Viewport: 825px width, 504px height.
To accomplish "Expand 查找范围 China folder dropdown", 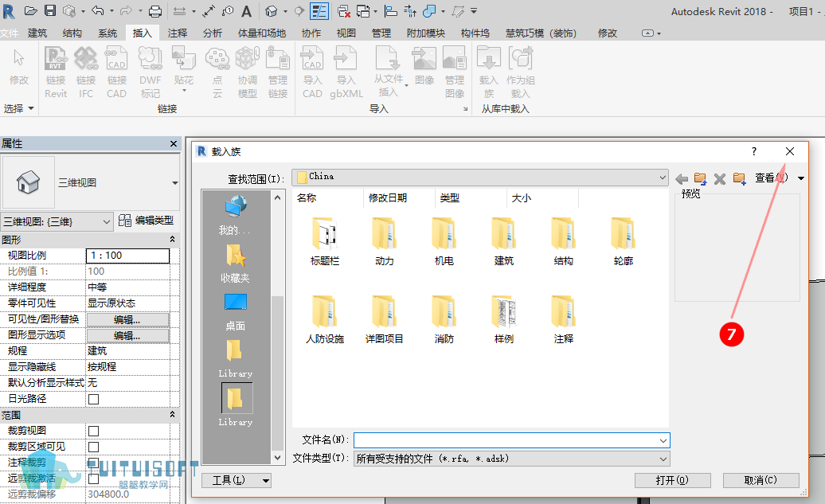I will [663, 178].
